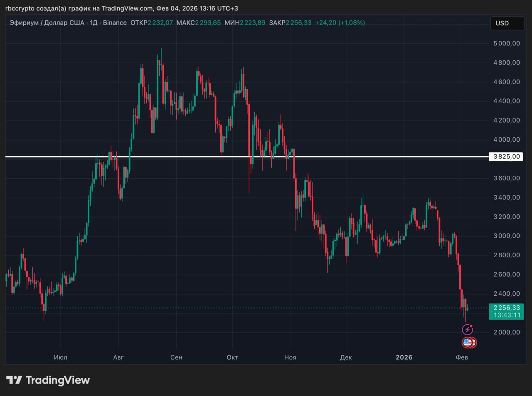Click the Ноя label on time axis
This screenshot has width=532, height=396.
(290, 357)
